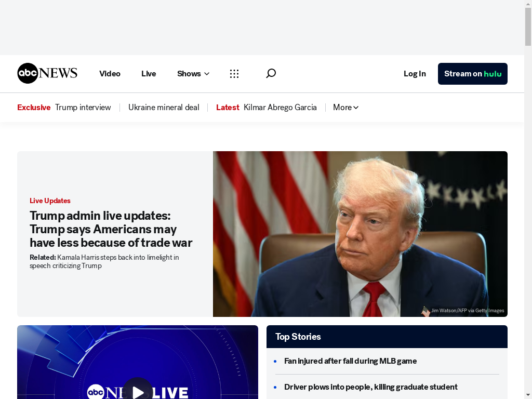532x399 pixels.
Task: Open the Kilmar Abrego Garcia topic
Action: (x=280, y=107)
